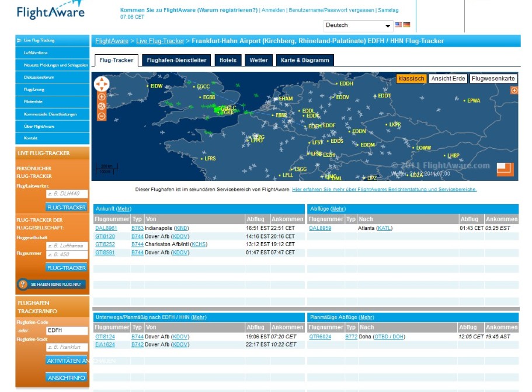Switch map to klassisch view
This screenshot has height=392, width=532.
coord(411,78)
